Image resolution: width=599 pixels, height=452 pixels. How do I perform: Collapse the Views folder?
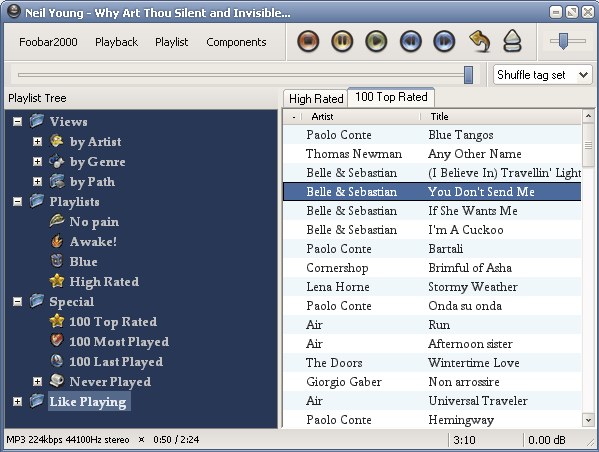17,122
